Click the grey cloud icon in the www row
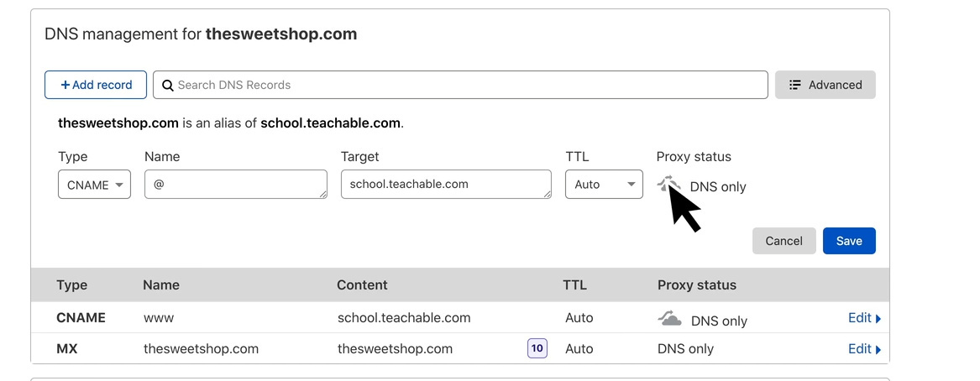 (669, 319)
